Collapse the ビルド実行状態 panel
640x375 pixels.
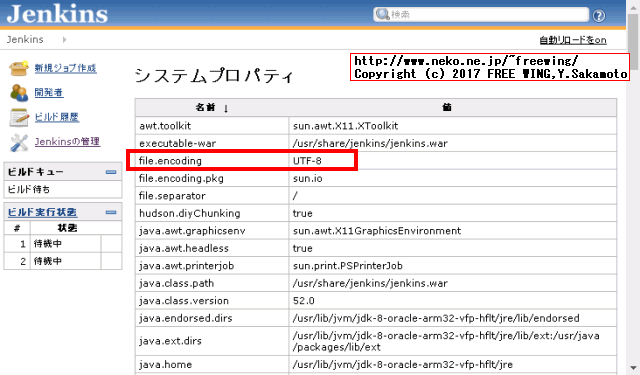tap(111, 212)
